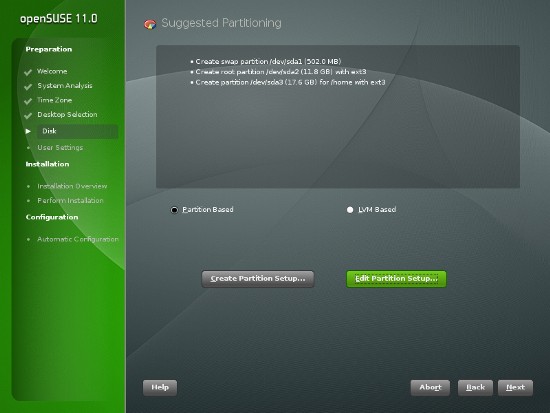
Task: Click the root partition /dev/sda2 line
Action: (281, 72)
